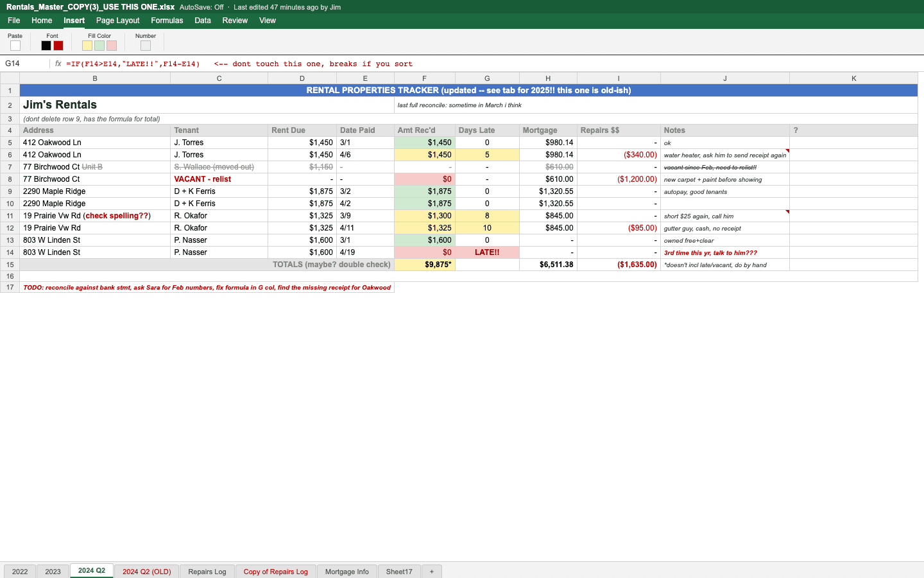The height and width of the screenshot is (578, 924).
Task: Select column K header
Action: (854, 78)
